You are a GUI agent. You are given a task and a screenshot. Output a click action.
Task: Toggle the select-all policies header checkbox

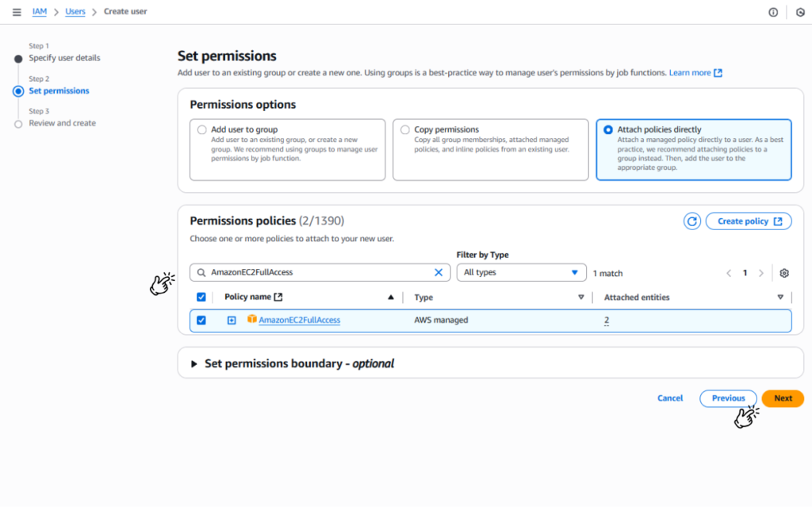coord(201,298)
